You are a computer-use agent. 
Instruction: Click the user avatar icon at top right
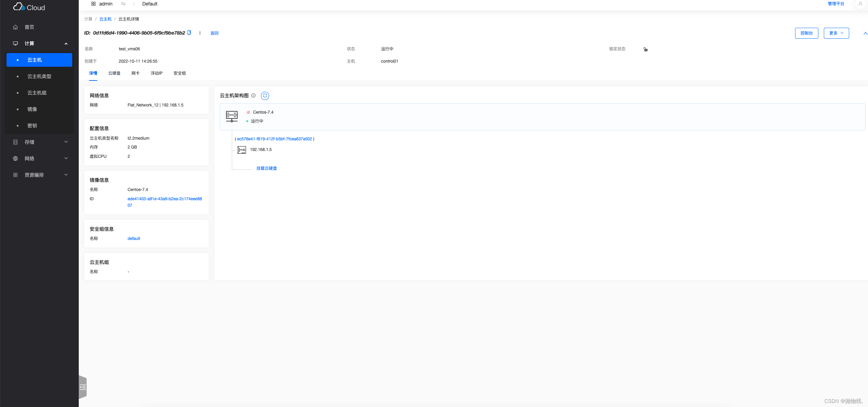tap(860, 4)
